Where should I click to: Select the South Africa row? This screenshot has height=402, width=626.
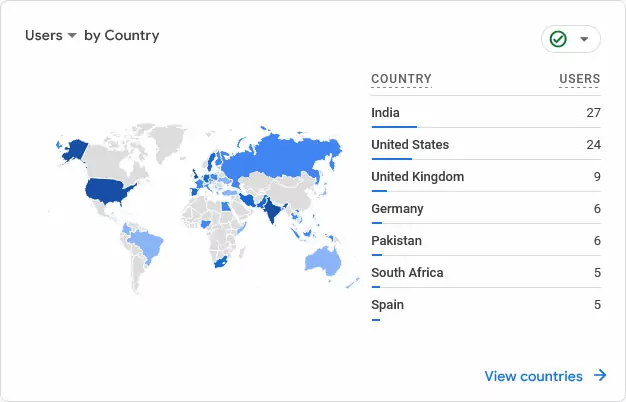(485, 273)
